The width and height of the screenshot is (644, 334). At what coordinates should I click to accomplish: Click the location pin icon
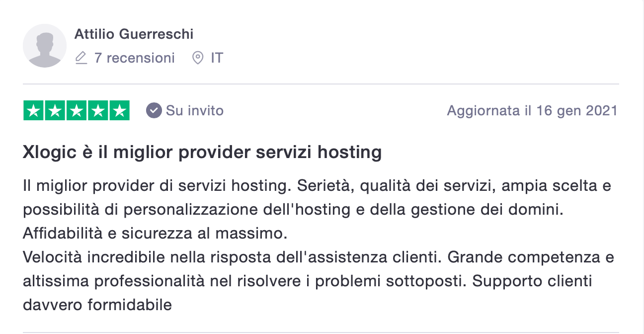(198, 58)
